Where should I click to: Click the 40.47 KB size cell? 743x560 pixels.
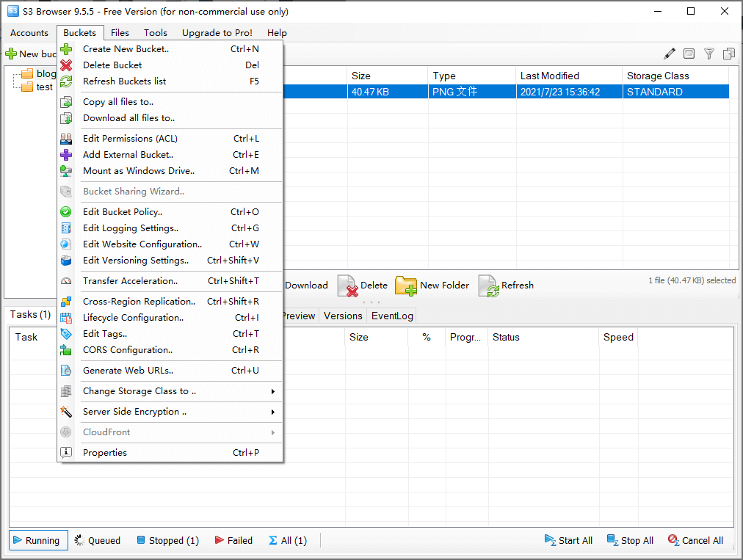click(388, 92)
